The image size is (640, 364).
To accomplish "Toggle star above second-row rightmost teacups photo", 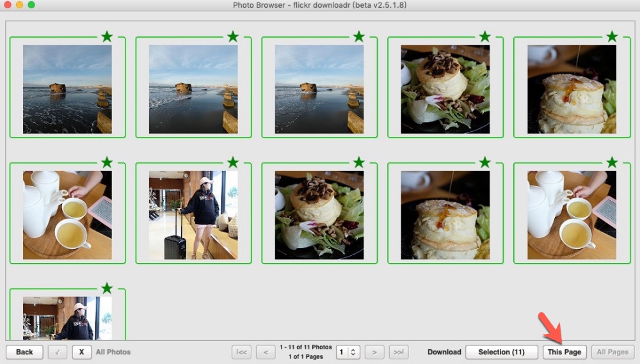I will pos(612,162).
